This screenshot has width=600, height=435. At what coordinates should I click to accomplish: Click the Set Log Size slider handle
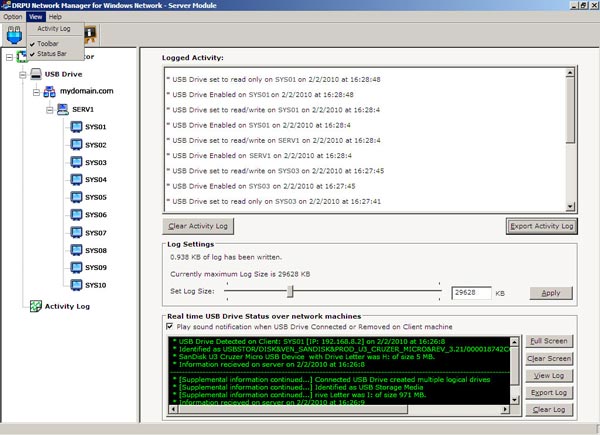291,292
